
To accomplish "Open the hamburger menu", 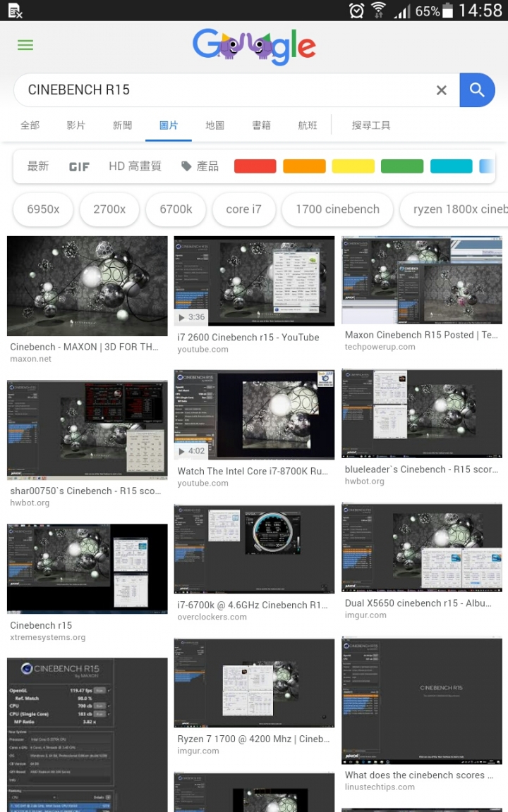I will pyautogui.click(x=25, y=45).
